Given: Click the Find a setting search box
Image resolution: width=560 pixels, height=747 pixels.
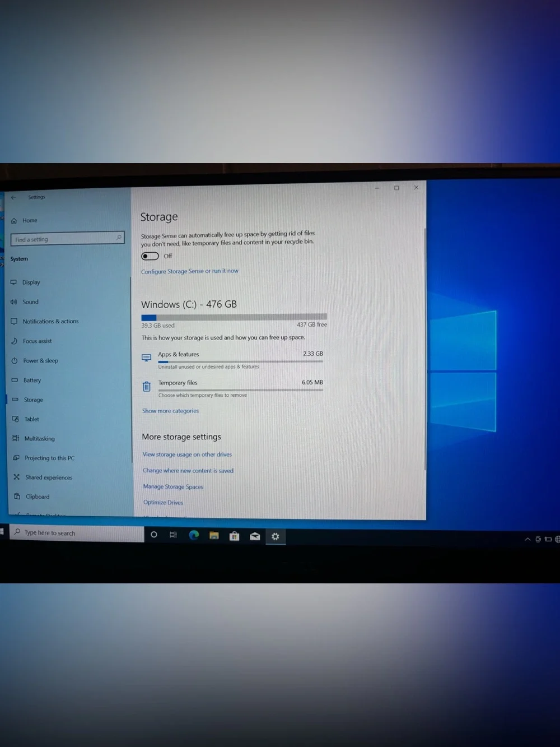Looking at the screenshot, I should click(x=67, y=239).
